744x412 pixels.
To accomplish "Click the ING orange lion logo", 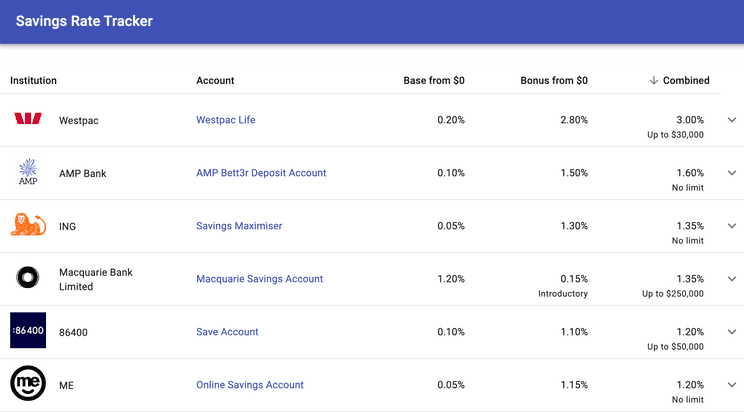I will click(28, 225).
